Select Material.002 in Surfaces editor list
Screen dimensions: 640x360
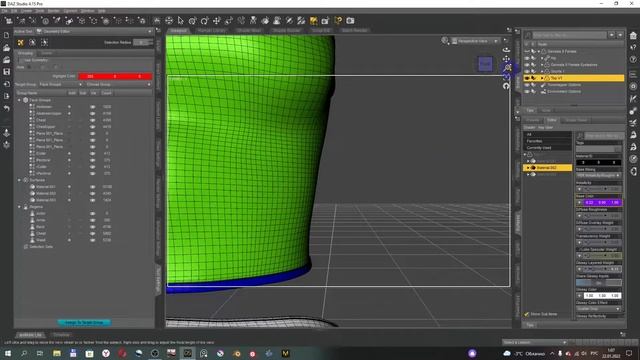coord(548,168)
